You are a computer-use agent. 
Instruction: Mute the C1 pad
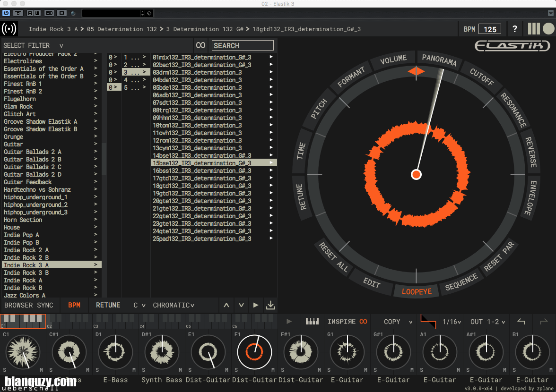click(x=41, y=370)
